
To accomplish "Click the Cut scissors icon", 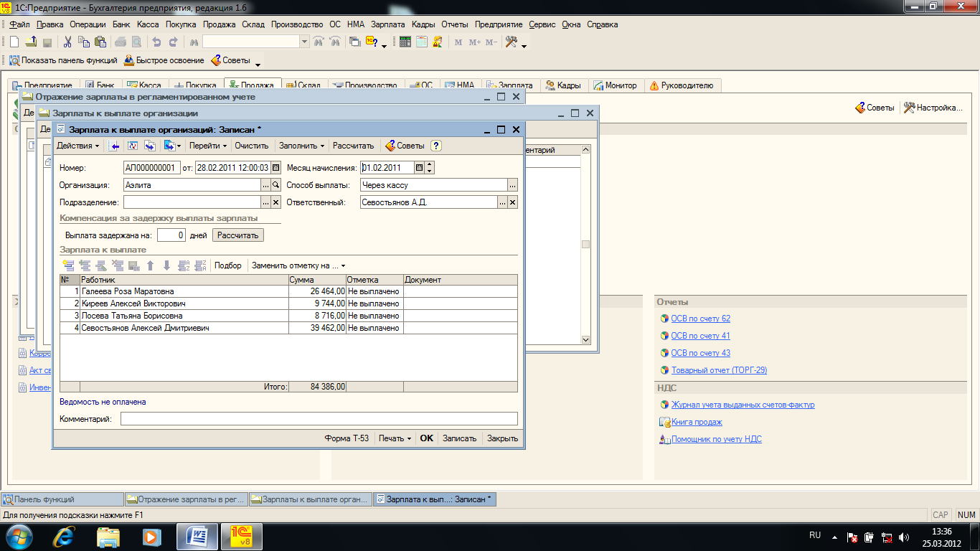I will [x=68, y=42].
